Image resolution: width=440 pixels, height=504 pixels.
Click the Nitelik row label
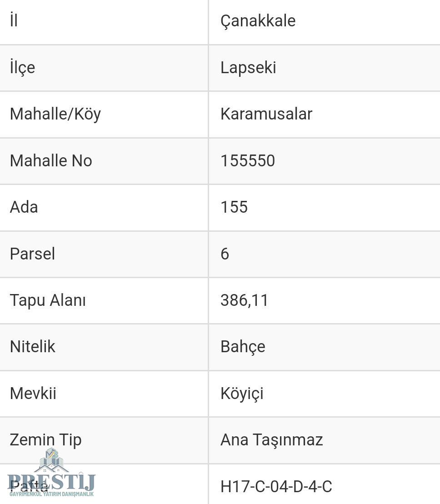[32, 346]
